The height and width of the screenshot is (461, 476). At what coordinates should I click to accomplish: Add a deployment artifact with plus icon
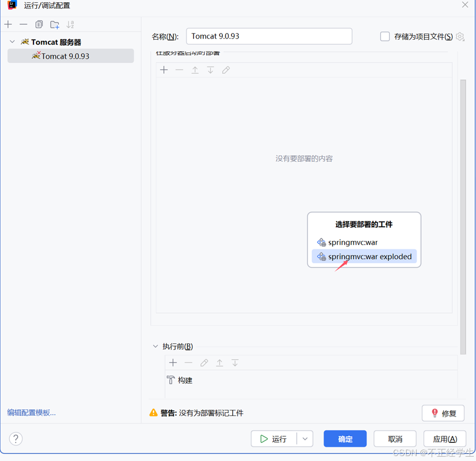164,70
